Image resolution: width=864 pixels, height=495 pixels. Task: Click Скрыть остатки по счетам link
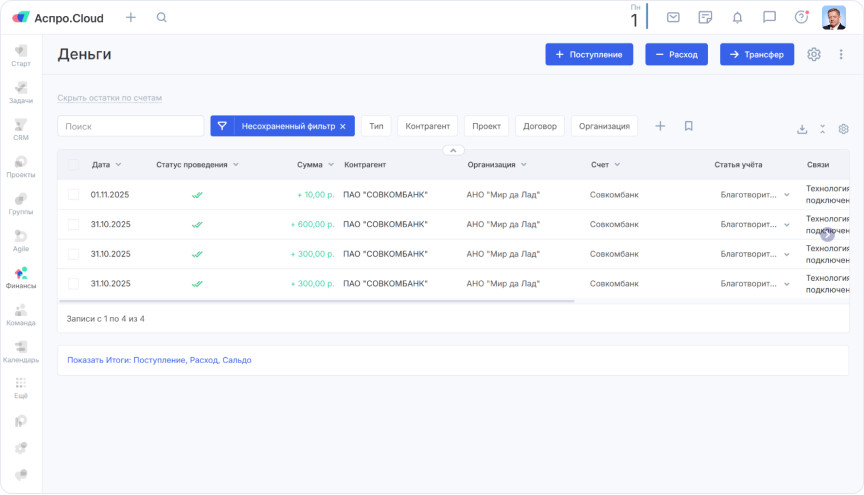coord(110,98)
